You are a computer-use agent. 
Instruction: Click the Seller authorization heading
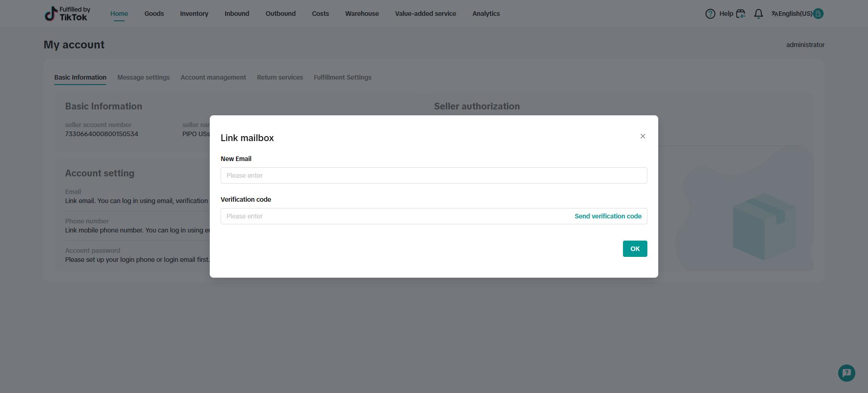(477, 106)
